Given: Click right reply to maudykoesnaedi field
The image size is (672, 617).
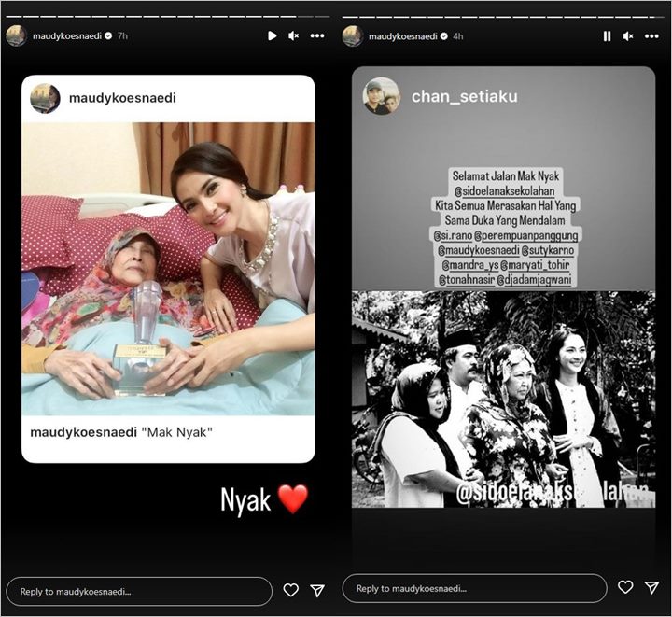Looking at the screenshot, I should [x=474, y=588].
